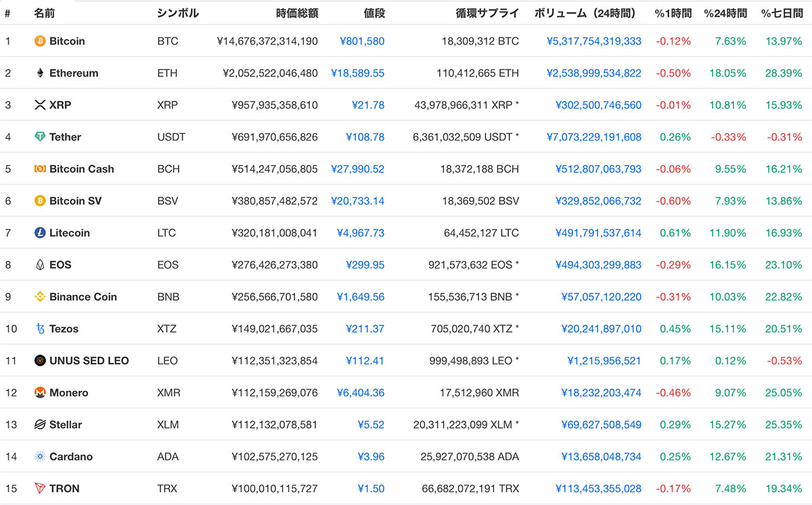Open the Bitcoin name link
This screenshot has width=812, height=505.
[x=67, y=41]
